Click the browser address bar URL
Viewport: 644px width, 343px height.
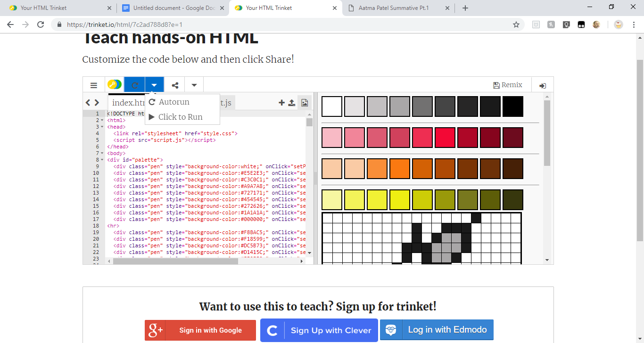pos(124,24)
